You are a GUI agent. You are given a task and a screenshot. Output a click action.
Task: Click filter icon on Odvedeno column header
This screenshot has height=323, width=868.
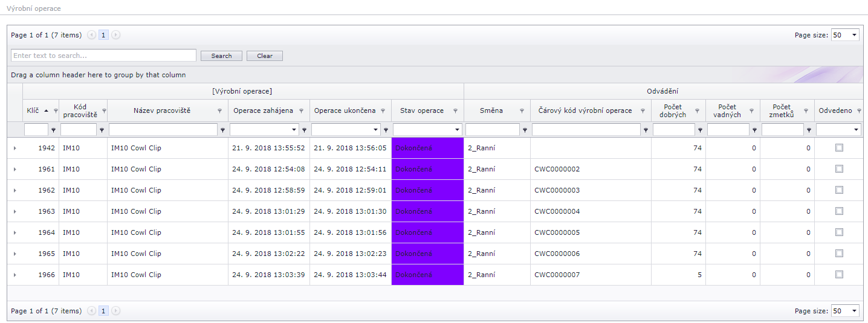point(860,111)
